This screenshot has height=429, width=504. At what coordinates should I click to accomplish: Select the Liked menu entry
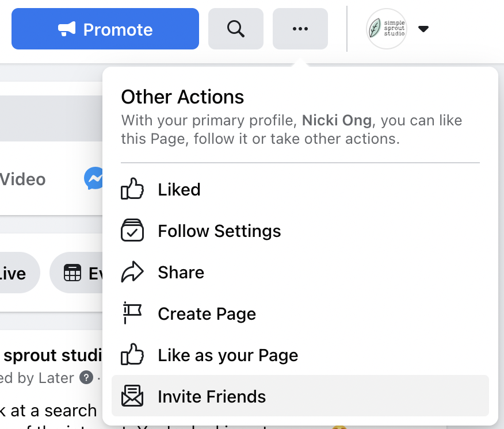coord(180,190)
